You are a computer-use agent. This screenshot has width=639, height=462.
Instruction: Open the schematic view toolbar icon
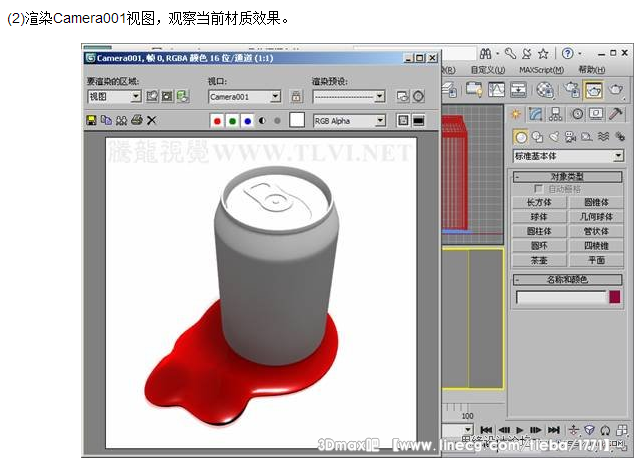518,90
